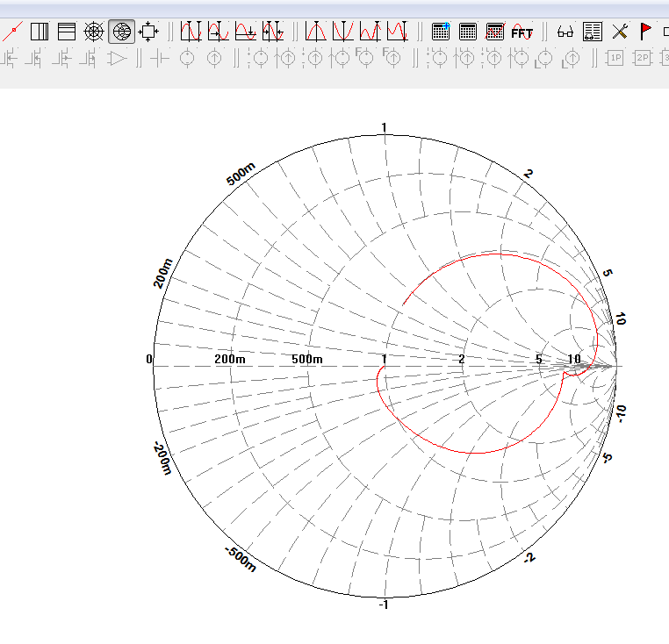Click the '-200m' rim label
Viewport: 669px width, 644px height.
[162, 458]
